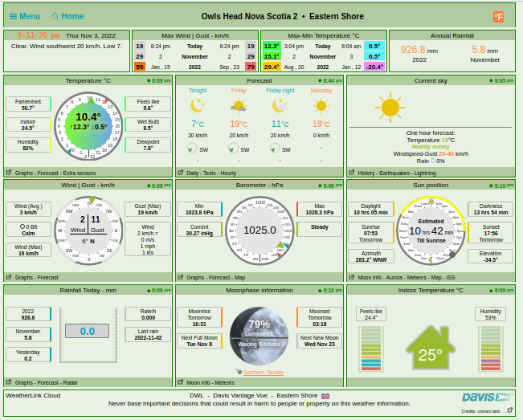
Task: Click Saturday sunny forecast icon
Action: pyautogui.click(x=321, y=106)
